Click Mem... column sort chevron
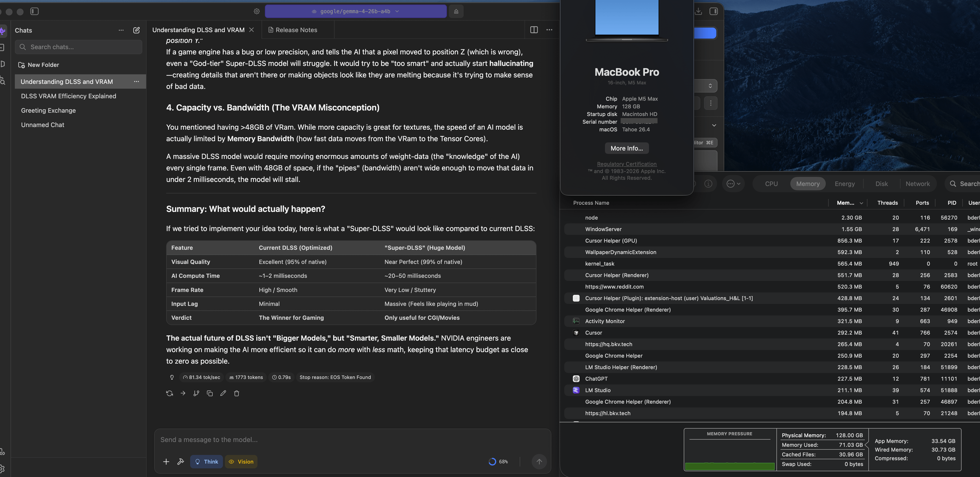This screenshot has width=980, height=477. [861, 203]
